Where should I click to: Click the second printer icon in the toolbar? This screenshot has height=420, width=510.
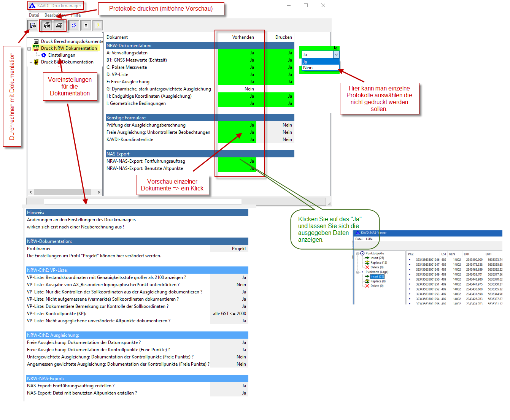click(x=59, y=25)
